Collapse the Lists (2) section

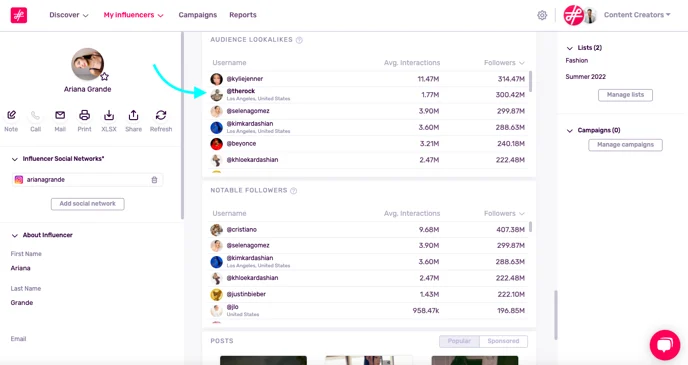coord(570,48)
